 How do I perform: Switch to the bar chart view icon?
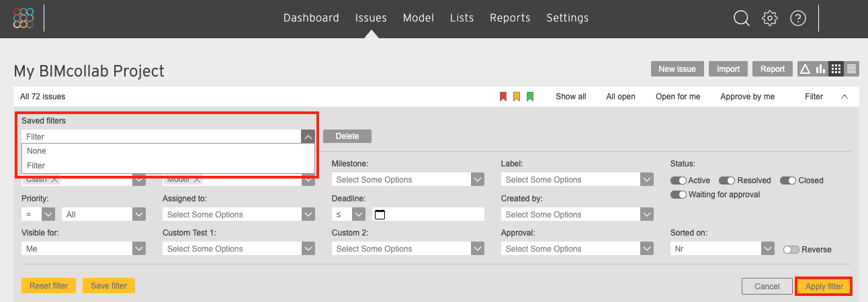coord(820,68)
